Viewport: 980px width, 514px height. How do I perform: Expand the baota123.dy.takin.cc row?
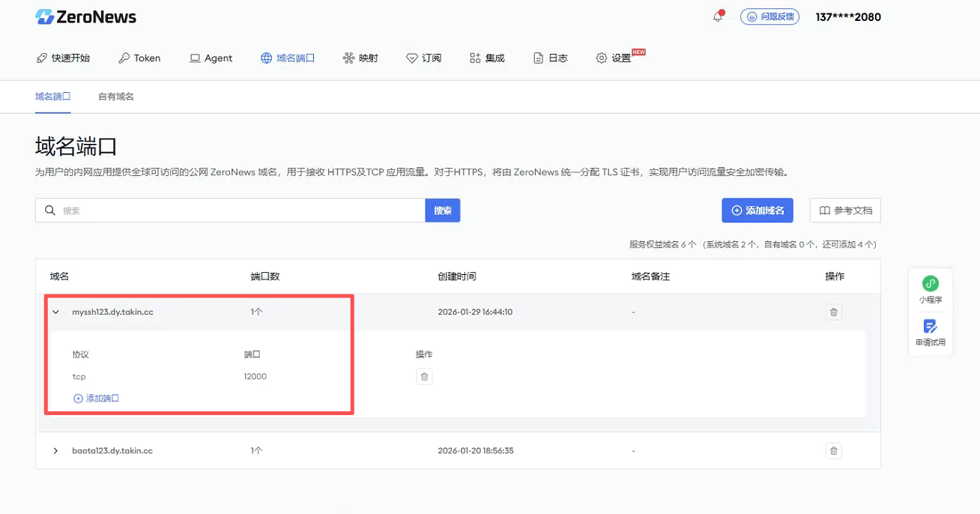click(x=55, y=450)
